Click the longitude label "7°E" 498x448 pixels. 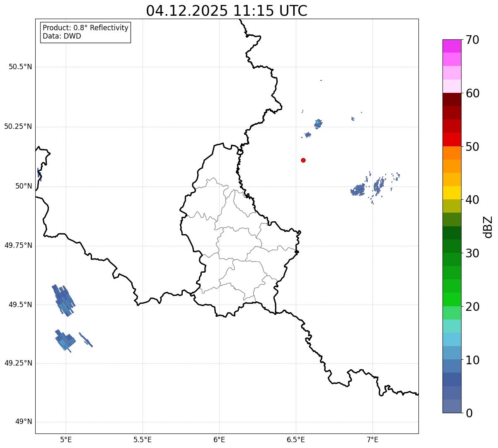372,439
